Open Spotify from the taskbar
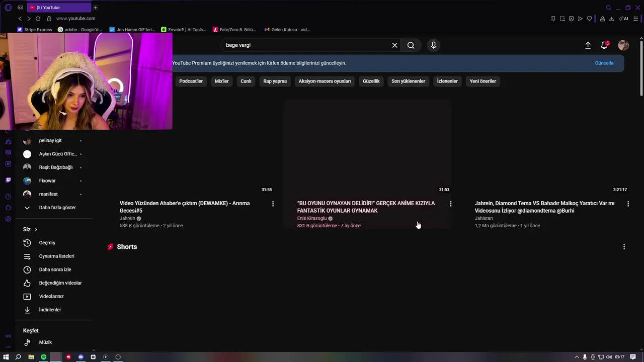The image size is (644, 362). (43, 357)
